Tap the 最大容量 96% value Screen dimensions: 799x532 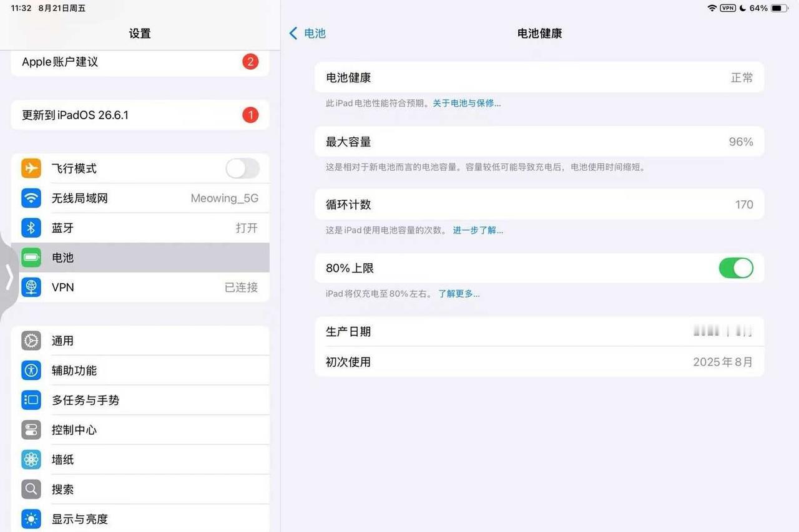(x=741, y=142)
